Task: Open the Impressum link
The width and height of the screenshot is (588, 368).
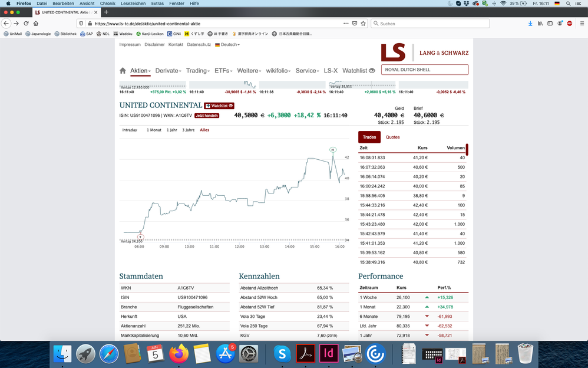Action: tap(130, 45)
